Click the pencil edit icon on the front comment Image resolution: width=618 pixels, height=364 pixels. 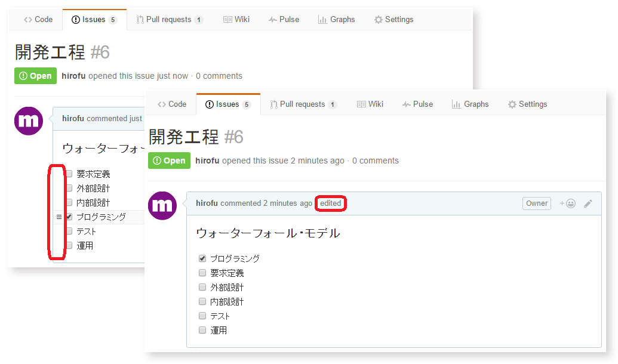pos(588,203)
